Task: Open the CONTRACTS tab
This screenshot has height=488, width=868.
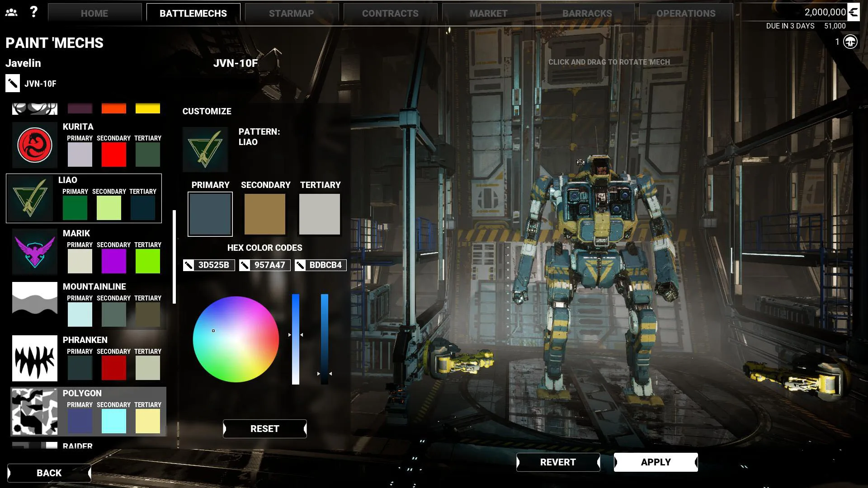Action: tap(390, 13)
